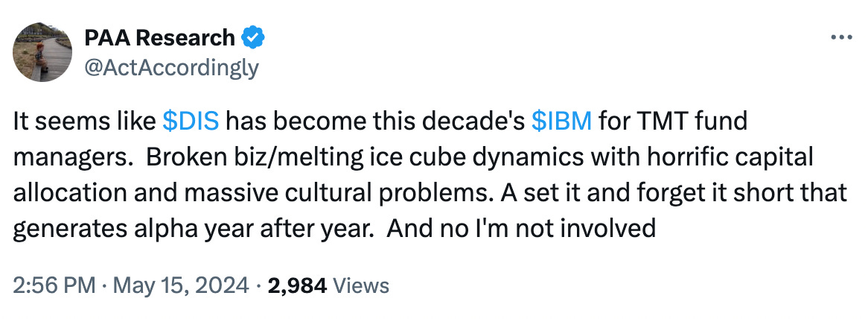Open the $IBM cashtag link

pos(561,121)
